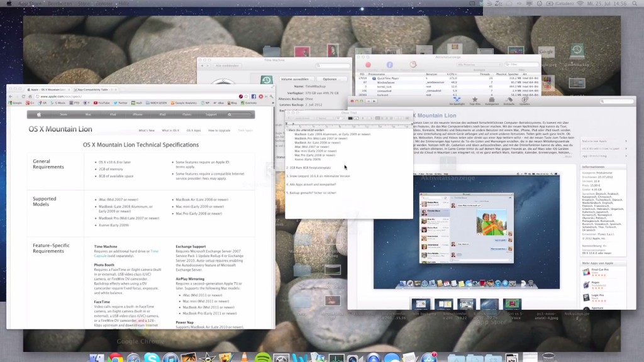This screenshot has height=362, width=644.
Task: Click the Time Machine clock icon in preferences
Action: click(266, 80)
